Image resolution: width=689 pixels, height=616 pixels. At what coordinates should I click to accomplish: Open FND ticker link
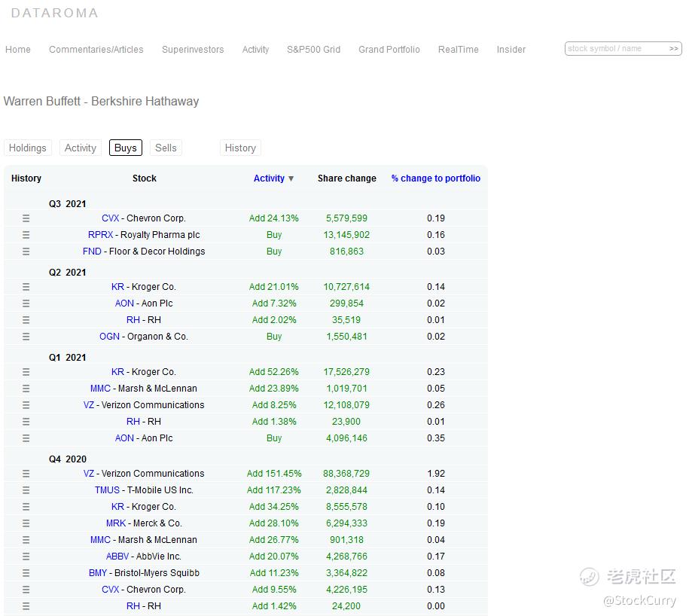coord(92,252)
